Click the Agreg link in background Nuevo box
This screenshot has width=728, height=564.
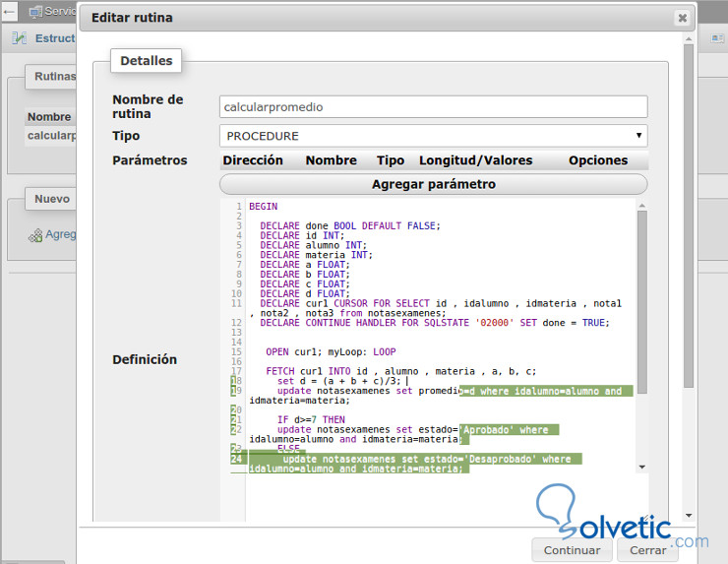pos(61,234)
